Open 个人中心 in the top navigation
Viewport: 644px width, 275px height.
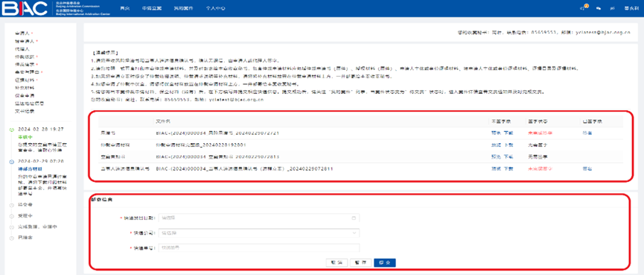(216, 8)
